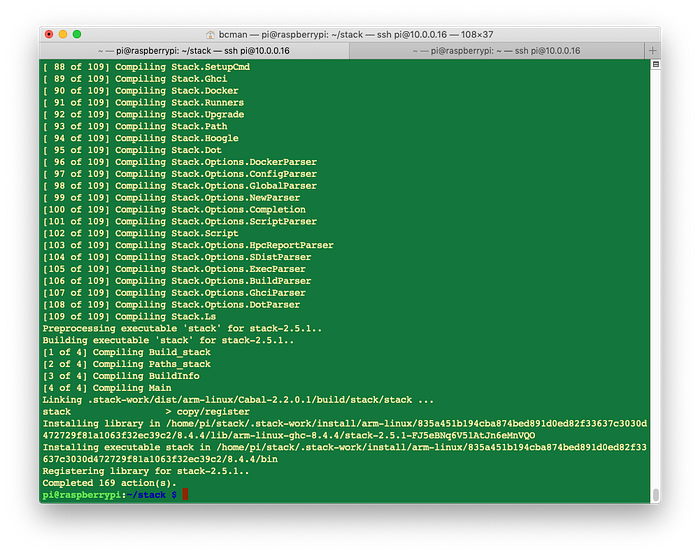
Task: Click the 'Linking .stack-work/dist' line
Action: pos(238,400)
